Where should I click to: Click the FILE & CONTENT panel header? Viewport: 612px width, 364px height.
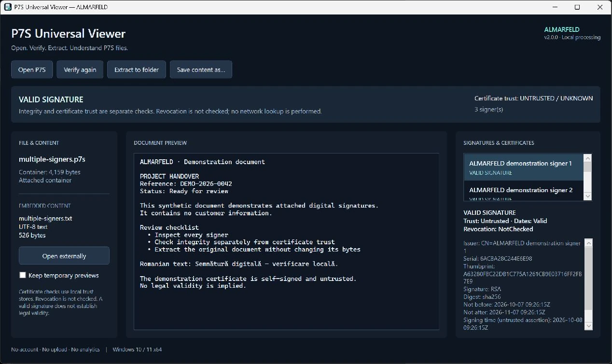tap(39, 143)
